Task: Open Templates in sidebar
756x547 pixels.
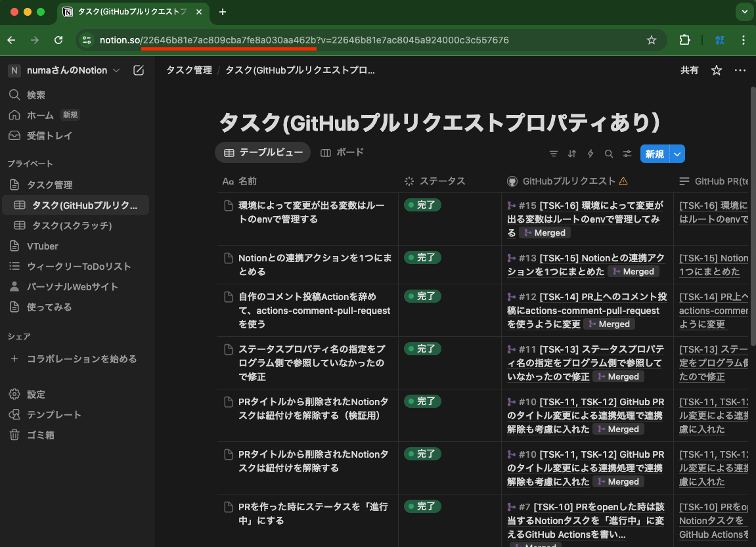Action: [x=45, y=414]
